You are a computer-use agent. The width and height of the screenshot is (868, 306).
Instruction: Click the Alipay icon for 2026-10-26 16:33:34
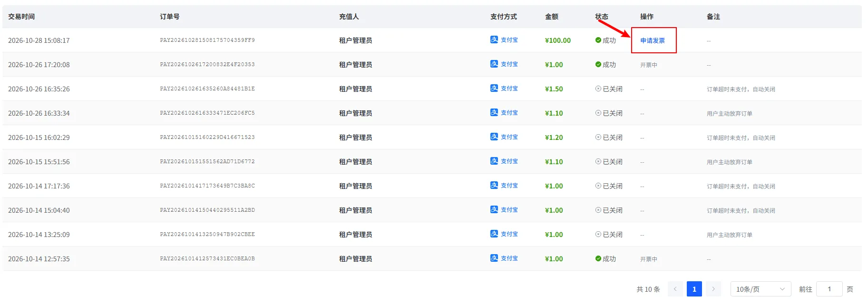(x=494, y=112)
